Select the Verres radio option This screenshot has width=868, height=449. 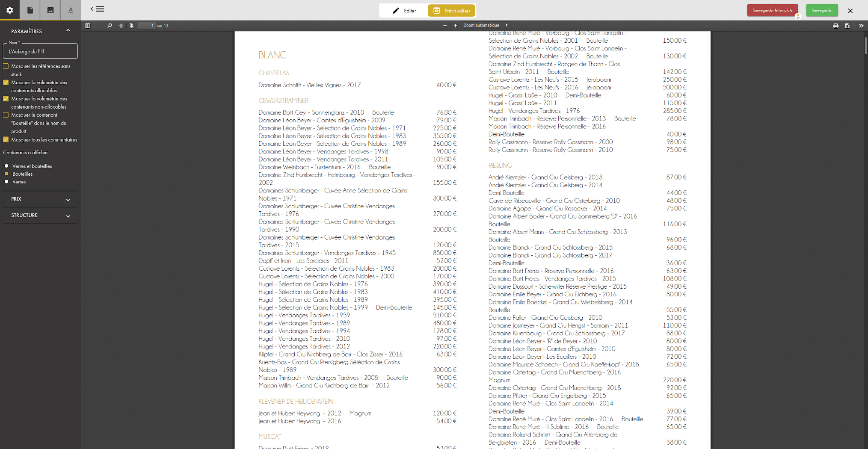(x=6, y=182)
